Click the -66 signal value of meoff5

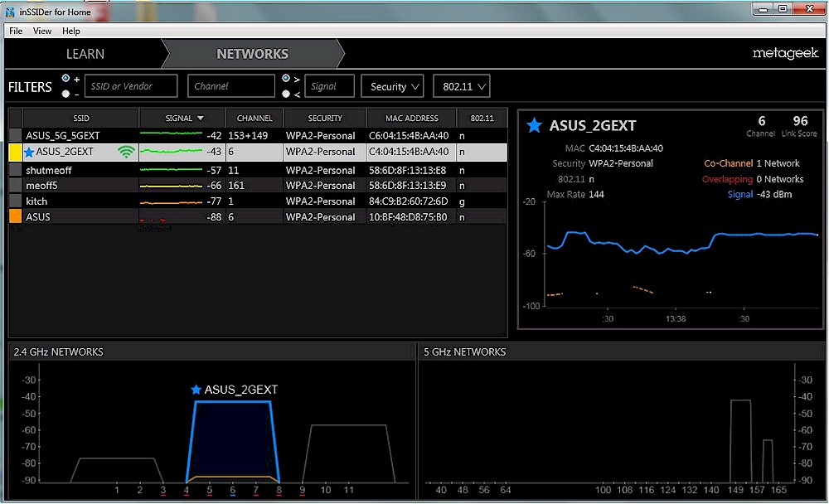(214, 186)
